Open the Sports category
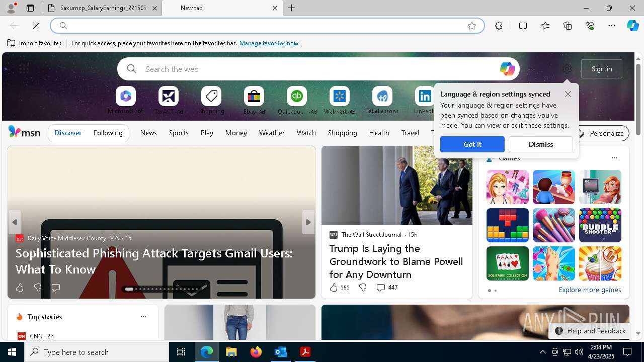Image resolution: width=644 pixels, height=362 pixels. point(179,133)
